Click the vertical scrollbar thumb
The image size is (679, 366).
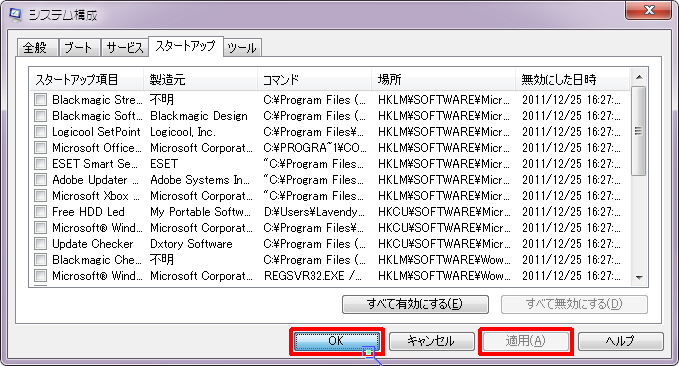[639, 131]
